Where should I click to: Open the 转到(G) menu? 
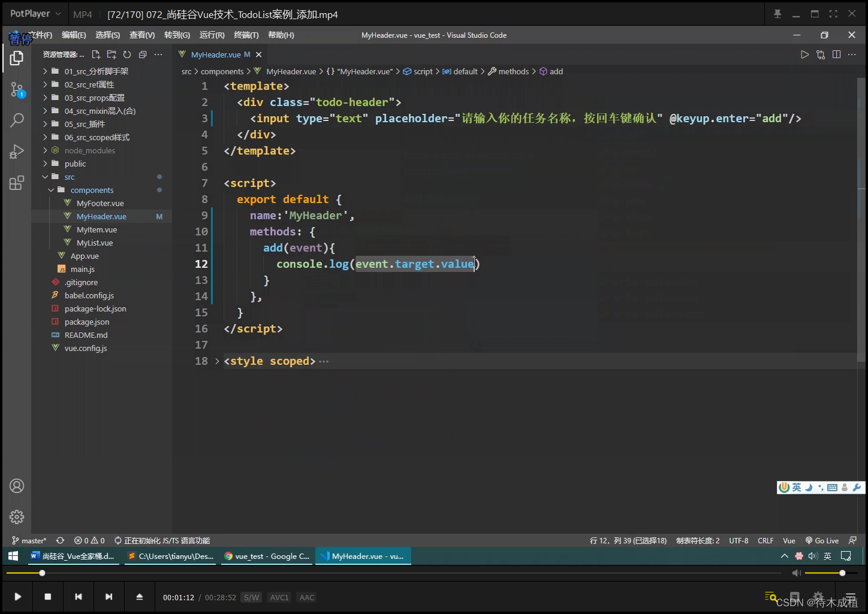177,35
